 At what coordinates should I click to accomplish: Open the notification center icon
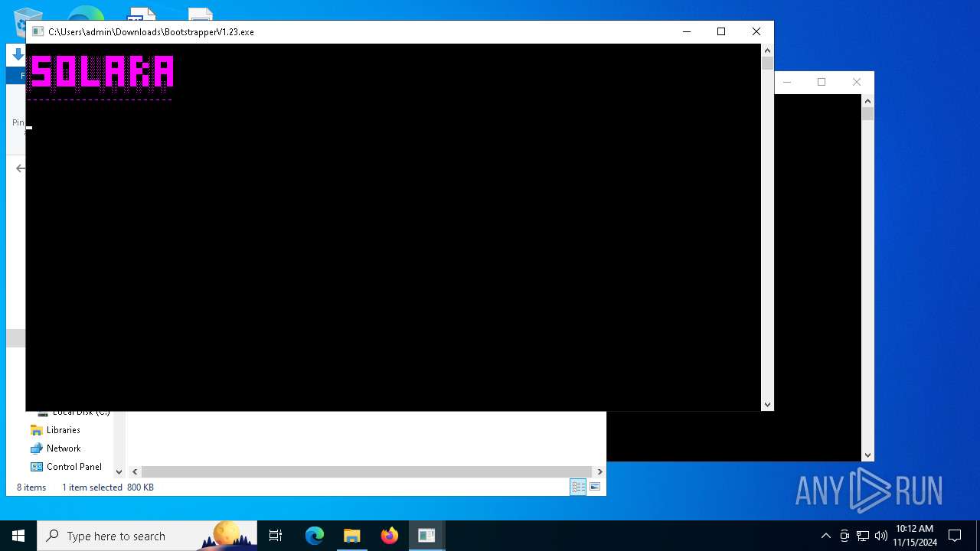pyautogui.click(x=955, y=536)
